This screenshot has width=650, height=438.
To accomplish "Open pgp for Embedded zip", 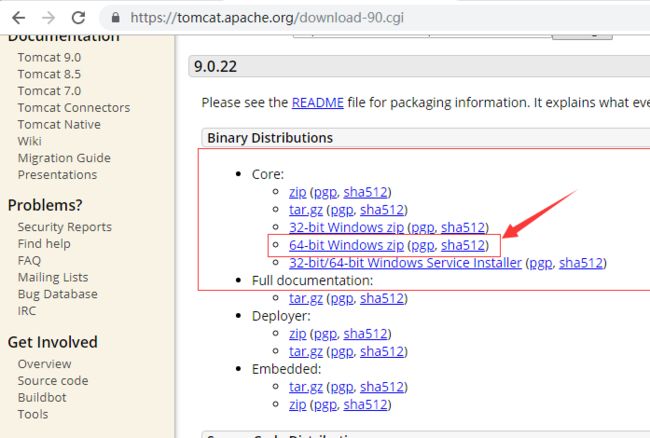I will click(x=325, y=405).
